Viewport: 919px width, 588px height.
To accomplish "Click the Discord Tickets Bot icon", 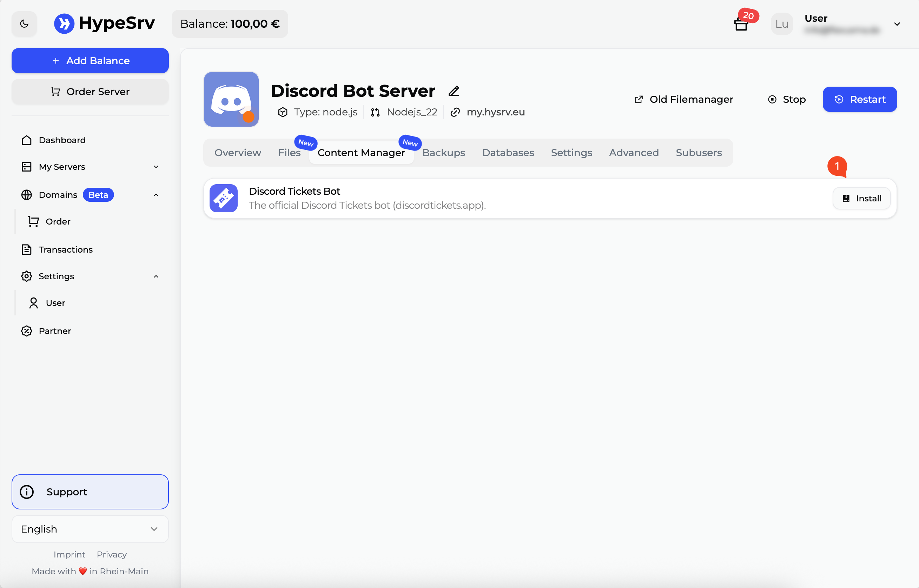I will (x=224, y=198).
